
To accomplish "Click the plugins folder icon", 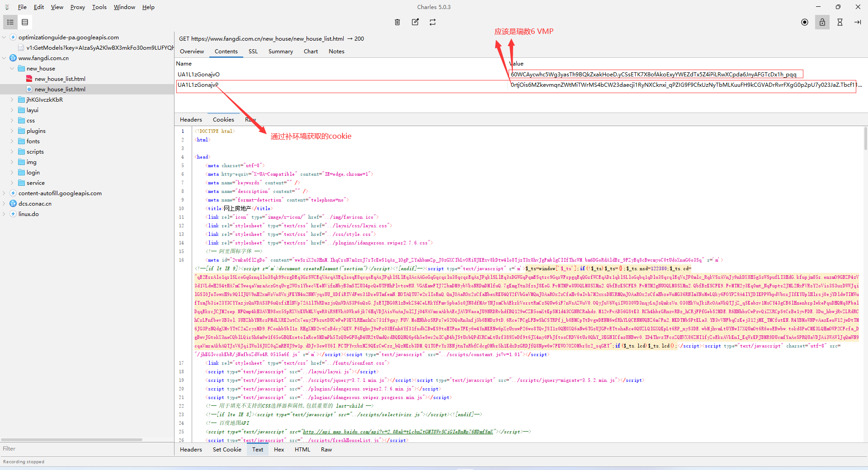I will tap(21, 131).
